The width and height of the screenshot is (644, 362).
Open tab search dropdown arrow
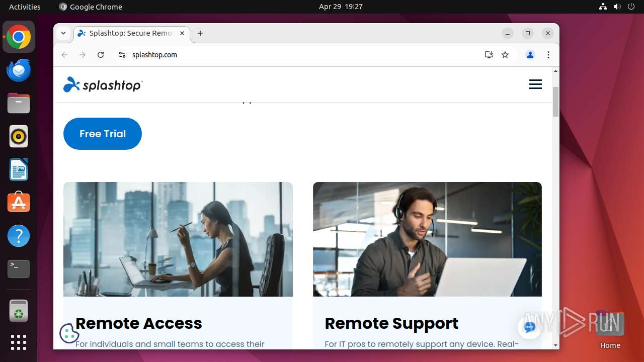63,33
